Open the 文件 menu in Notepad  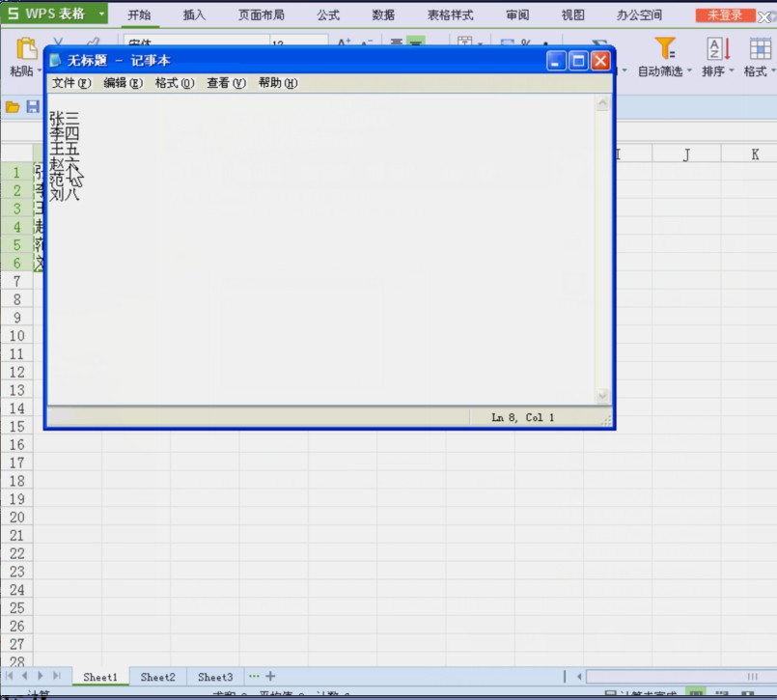(70, 83)
